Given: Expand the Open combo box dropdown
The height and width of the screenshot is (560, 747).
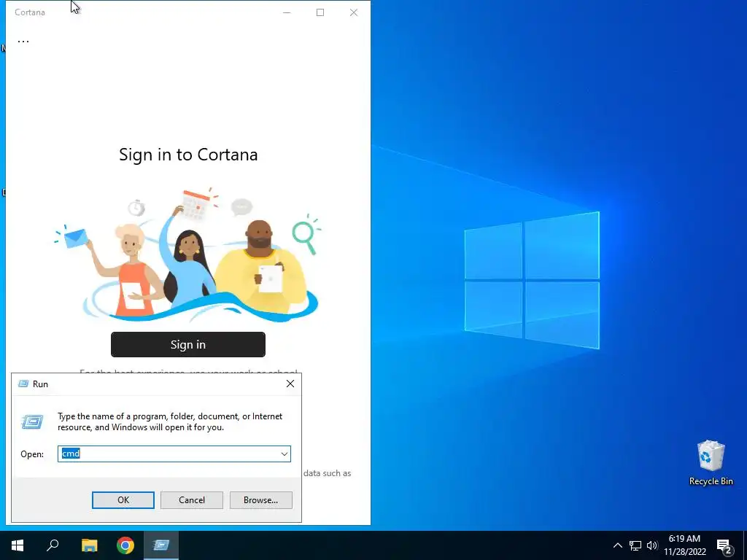Looking at the screenshot, I should point(285,454).
